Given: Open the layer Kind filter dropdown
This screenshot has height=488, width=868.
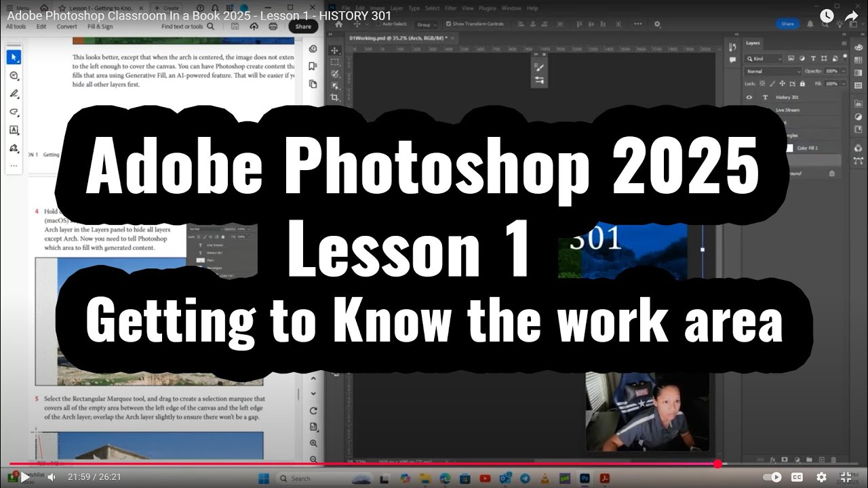Looking at the screenshot, I should pyautogui.click(x=764, y=59).
